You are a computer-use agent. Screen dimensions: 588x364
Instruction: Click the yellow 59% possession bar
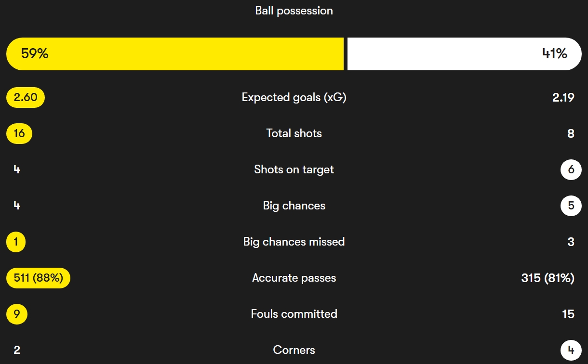[x=174, y=54]
